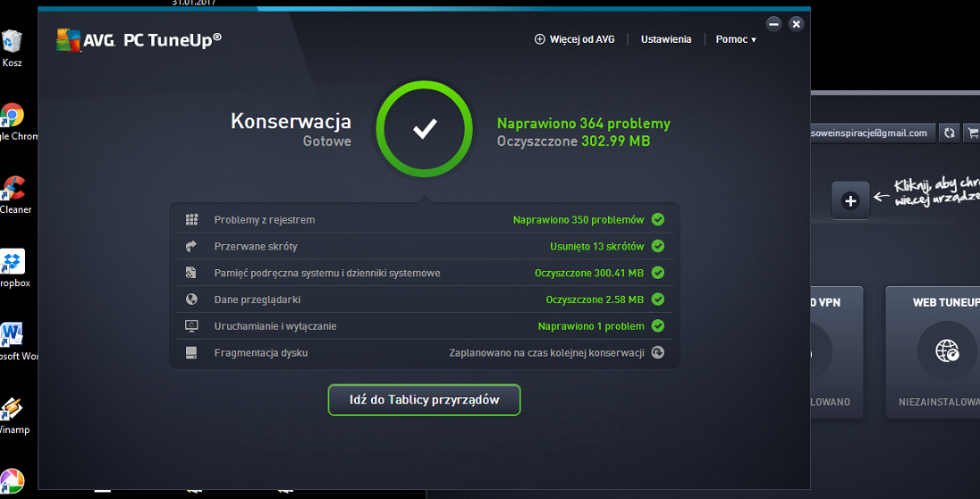
Task: Click Naprawiono 350 problemów result text
Action: click(x=579, y=220)
